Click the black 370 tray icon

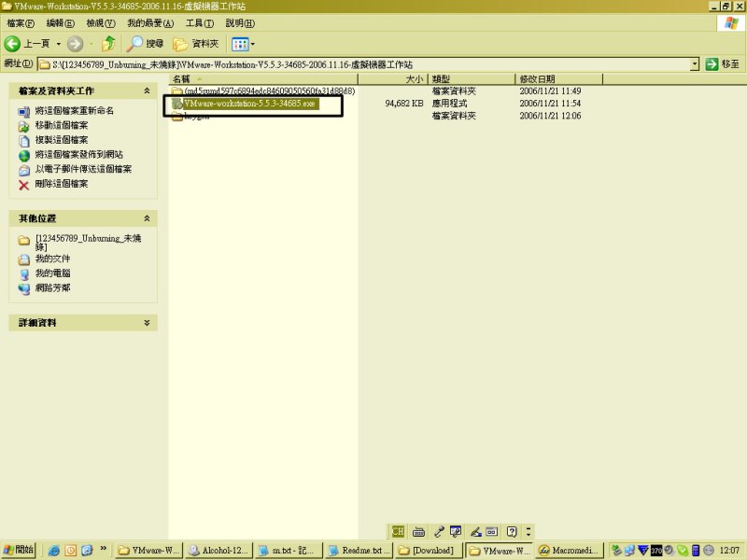pos(656,551)
